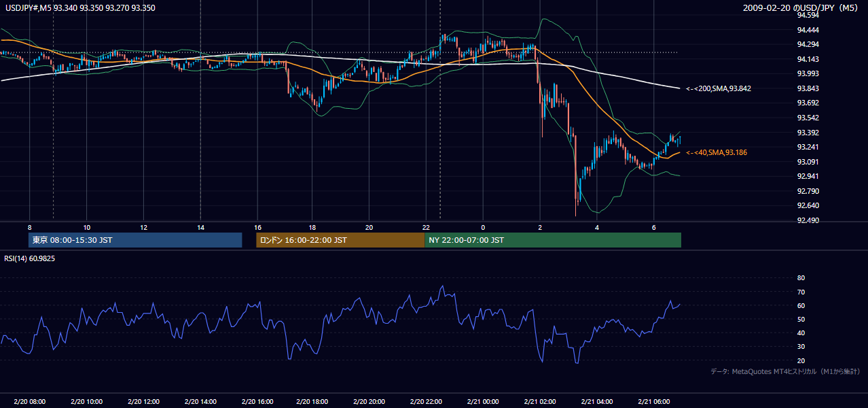This screenshot has height=408, width=868.
Task: Click the RSI 50 level label
Action: pos(801,319)
